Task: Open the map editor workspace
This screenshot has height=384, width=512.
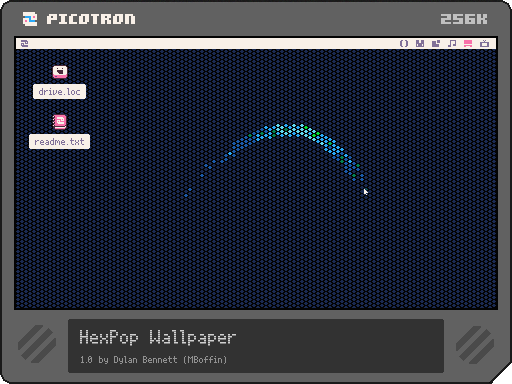Action: [x=436, y=43]
